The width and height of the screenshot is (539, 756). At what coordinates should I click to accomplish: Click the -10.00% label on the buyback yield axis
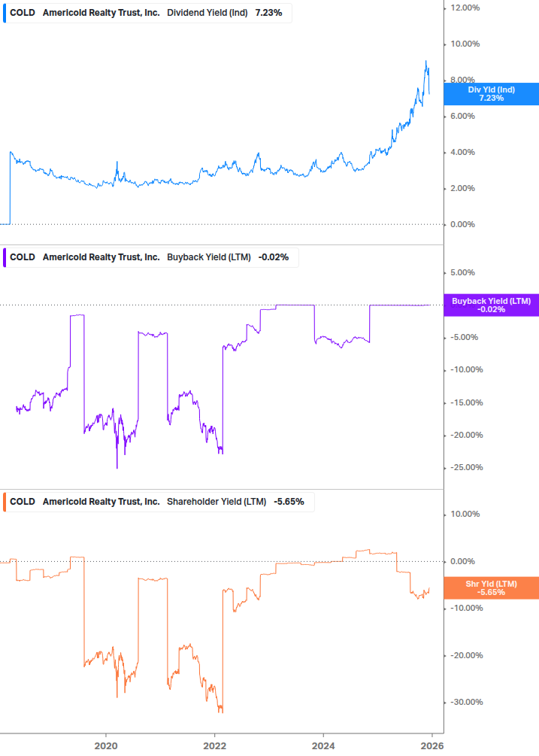(466, 370)
